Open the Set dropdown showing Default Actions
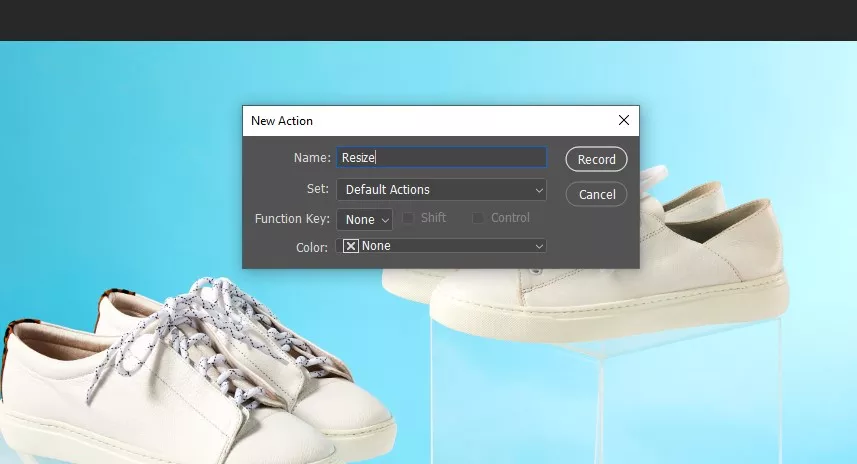The image size is (857, 464). 442,190
